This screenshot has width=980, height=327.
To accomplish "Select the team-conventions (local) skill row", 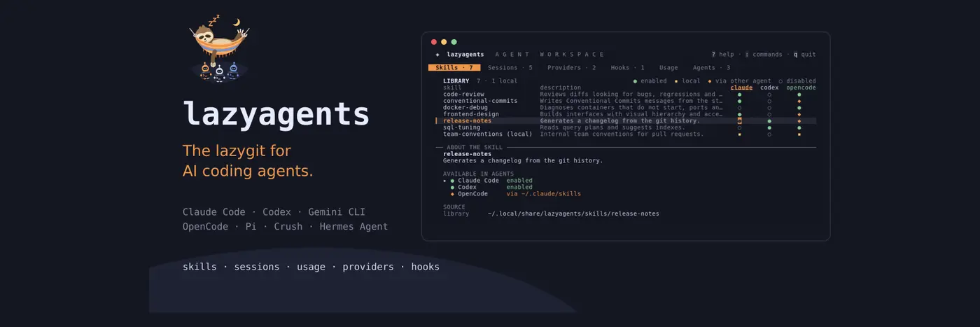I will [x=626, y=134].
